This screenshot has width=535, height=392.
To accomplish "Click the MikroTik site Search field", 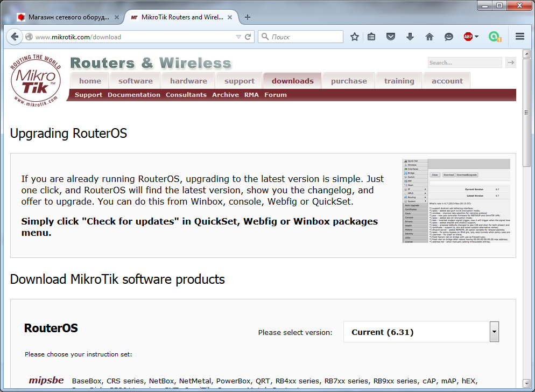I will tap(464, 63).
